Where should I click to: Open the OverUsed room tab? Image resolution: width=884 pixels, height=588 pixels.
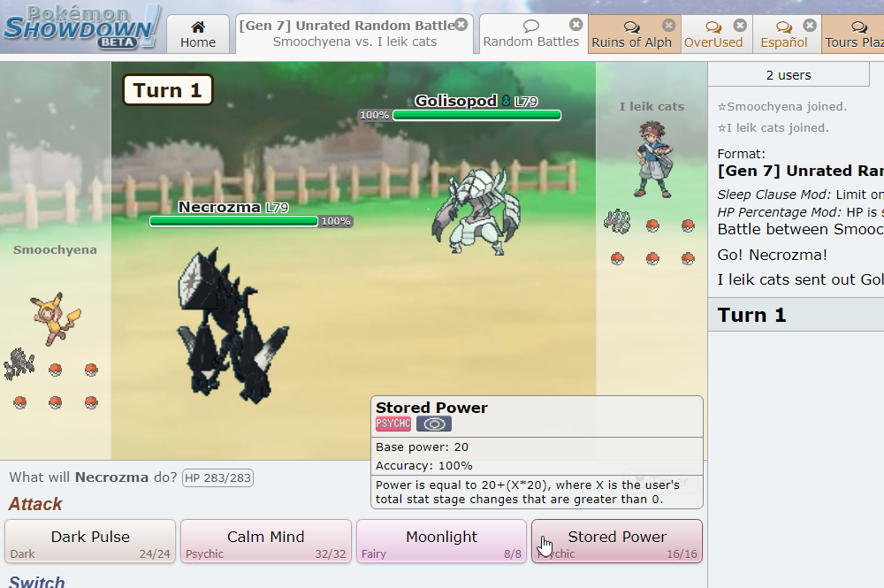pos(716,34)
